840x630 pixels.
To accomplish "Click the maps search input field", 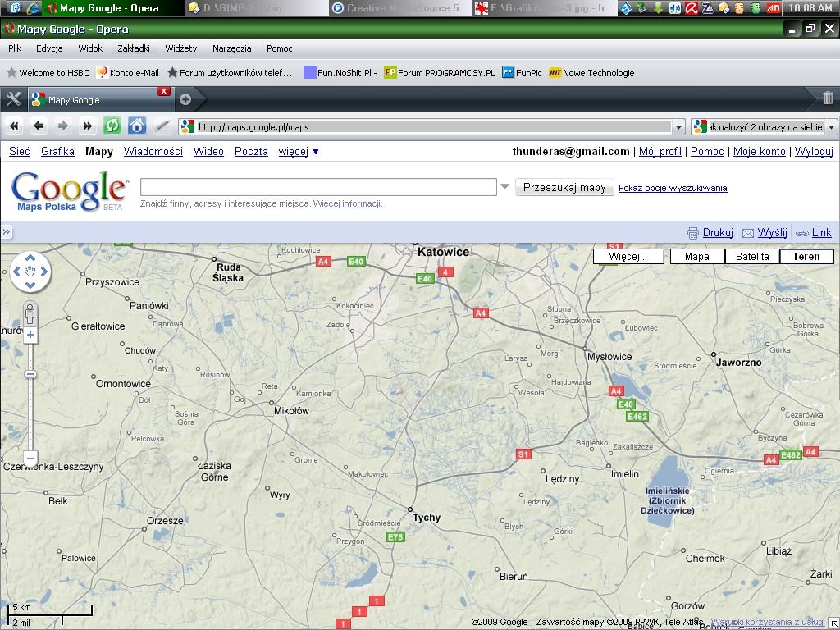I will pyautogui.click(x=318, y=187).
